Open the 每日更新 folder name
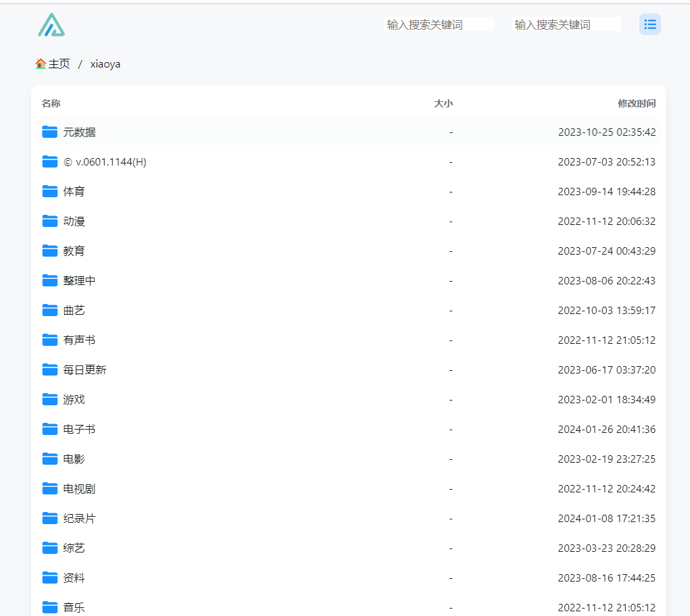The image size is (690, 616). [x=85, y=369]
